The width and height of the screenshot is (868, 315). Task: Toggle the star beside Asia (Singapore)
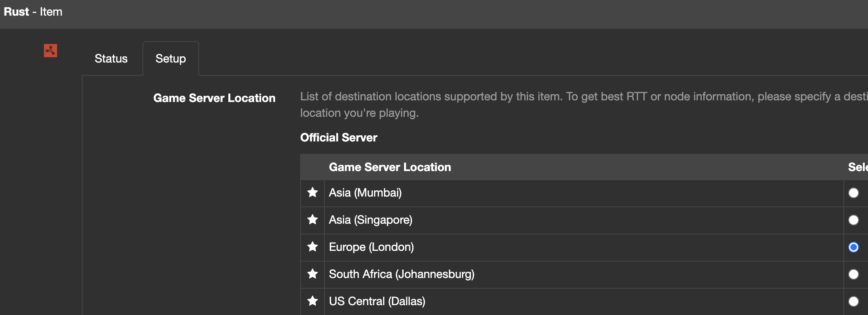pyautogui.click(x=312, y=220)
